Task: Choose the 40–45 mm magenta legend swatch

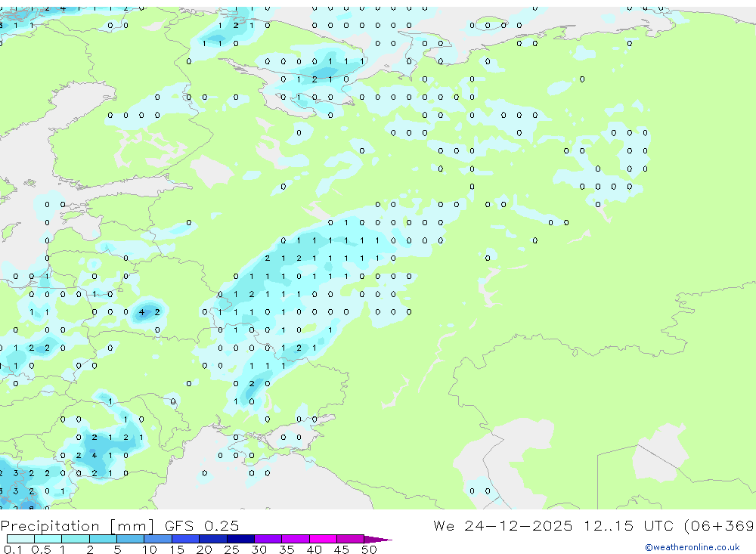Action: (x=323, y=539)
